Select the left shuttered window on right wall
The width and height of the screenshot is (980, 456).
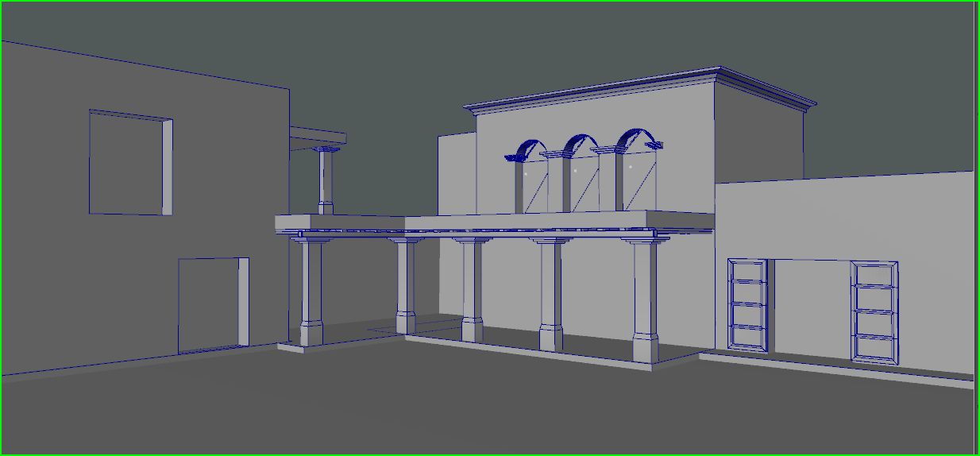(748, 303)
